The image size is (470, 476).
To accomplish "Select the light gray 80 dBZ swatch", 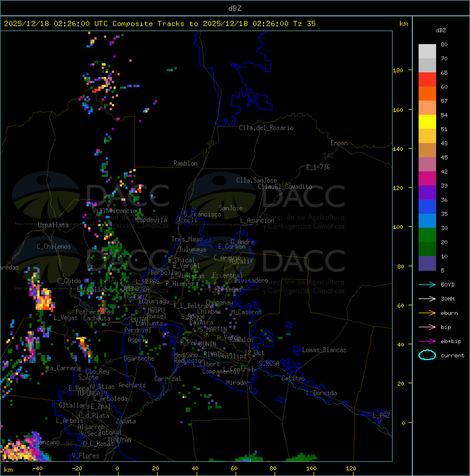I will [427, 51].
